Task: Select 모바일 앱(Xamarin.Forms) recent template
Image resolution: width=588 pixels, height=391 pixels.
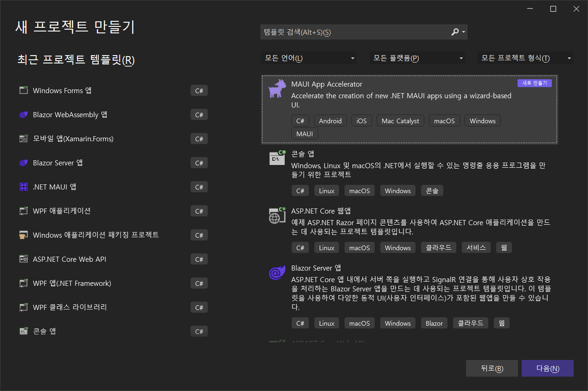Action: pyautogui.click(x=113, y=139)
